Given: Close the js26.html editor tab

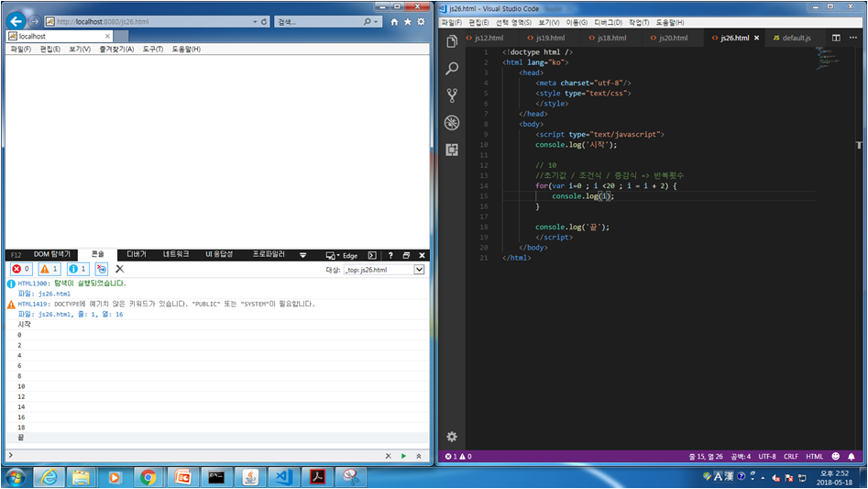Looking at the screenshot, I should click(757, 38).
